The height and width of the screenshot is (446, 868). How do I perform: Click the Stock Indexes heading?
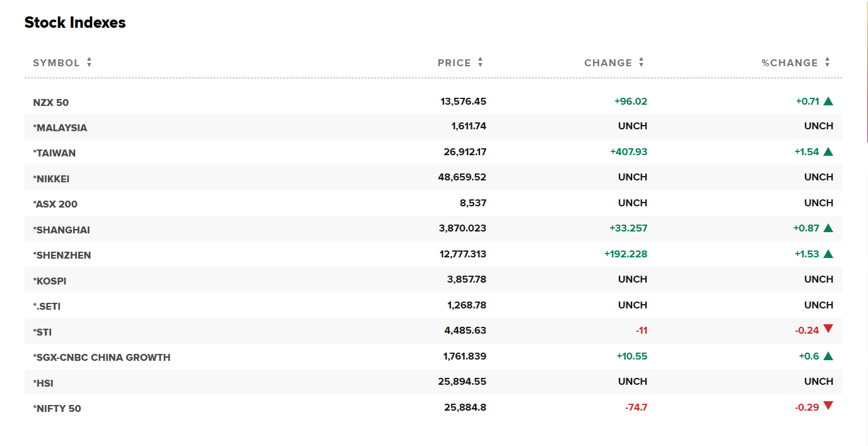click(x=75, y=23)
